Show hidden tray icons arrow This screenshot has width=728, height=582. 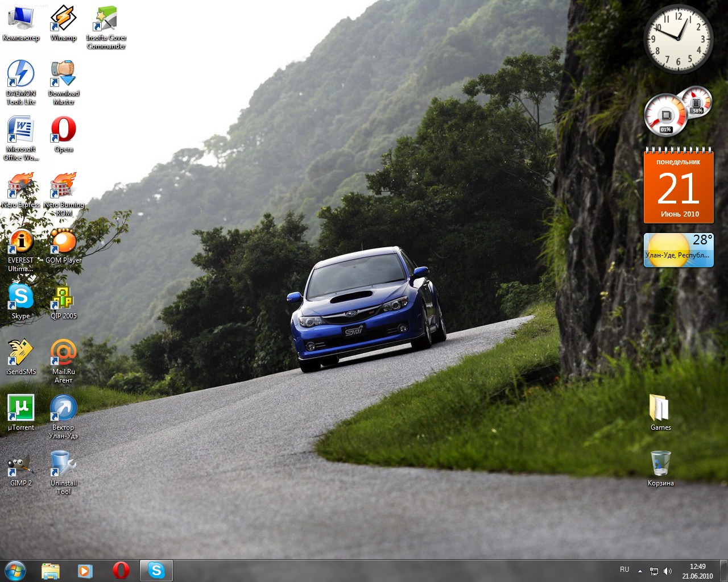640,571
